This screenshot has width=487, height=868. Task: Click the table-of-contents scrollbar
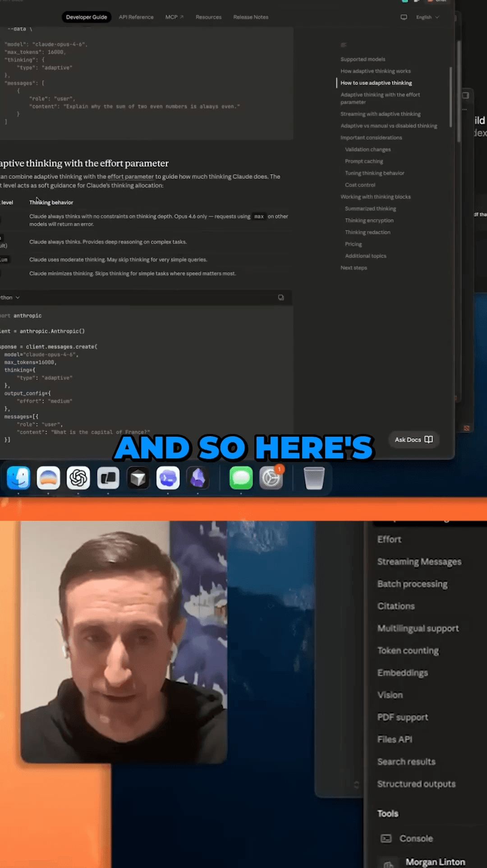450,97
